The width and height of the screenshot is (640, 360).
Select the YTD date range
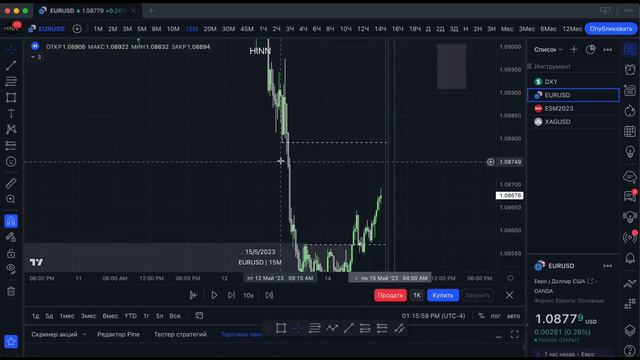tap(130, 316)
